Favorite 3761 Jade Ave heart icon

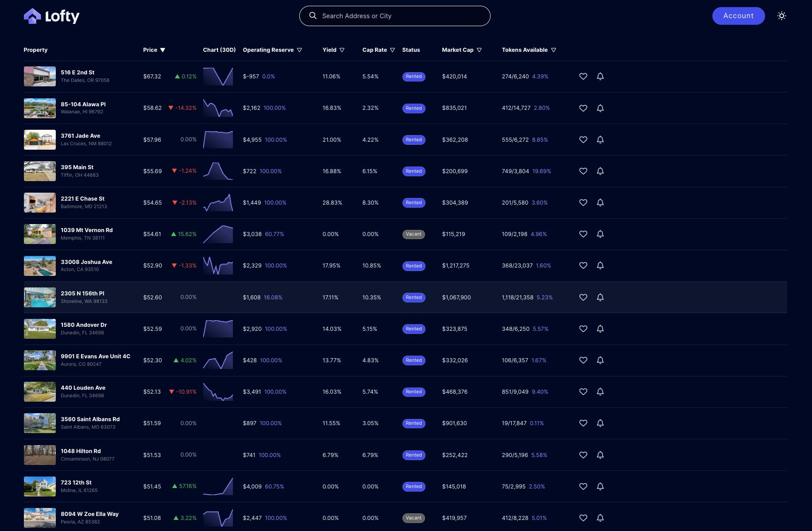[x=583, y=140]
